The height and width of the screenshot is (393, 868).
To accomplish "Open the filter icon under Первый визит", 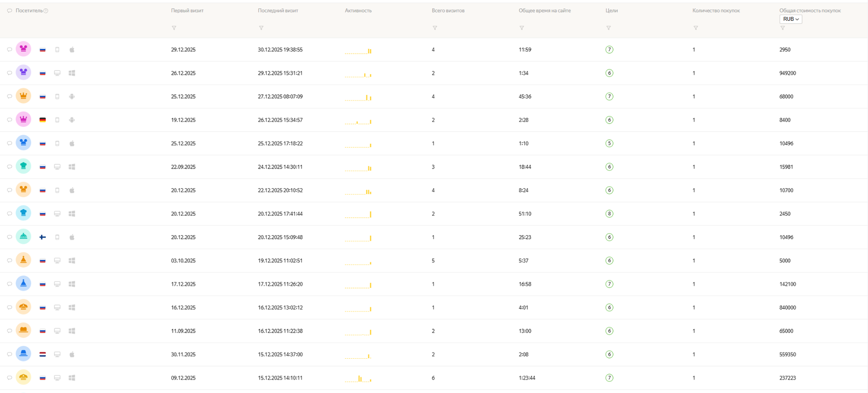I will pos(174,28).
